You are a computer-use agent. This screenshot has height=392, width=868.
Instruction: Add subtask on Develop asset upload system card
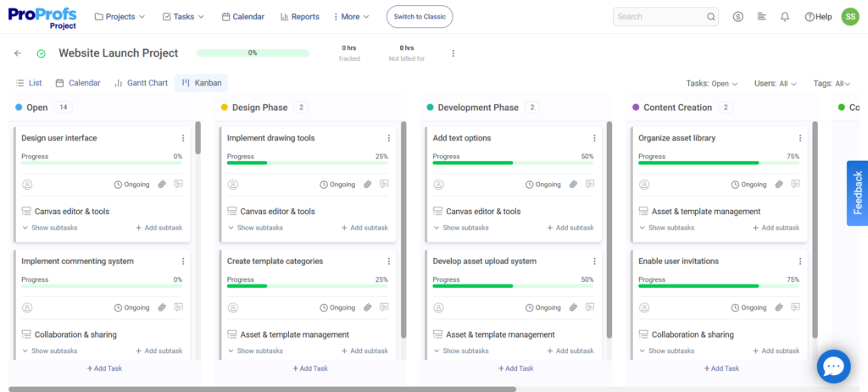[570, 351]
